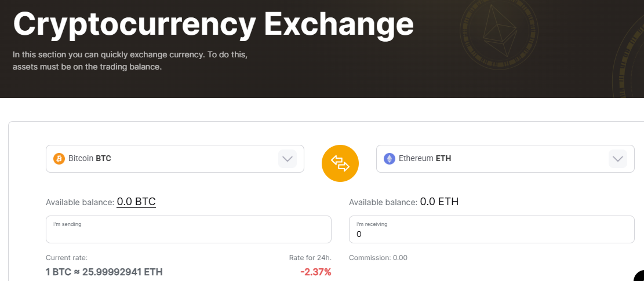Click the 1 BTC ≈ 25.99992941 ETH rate
Screen dimensions: 644x281
(x=104, y=272)
